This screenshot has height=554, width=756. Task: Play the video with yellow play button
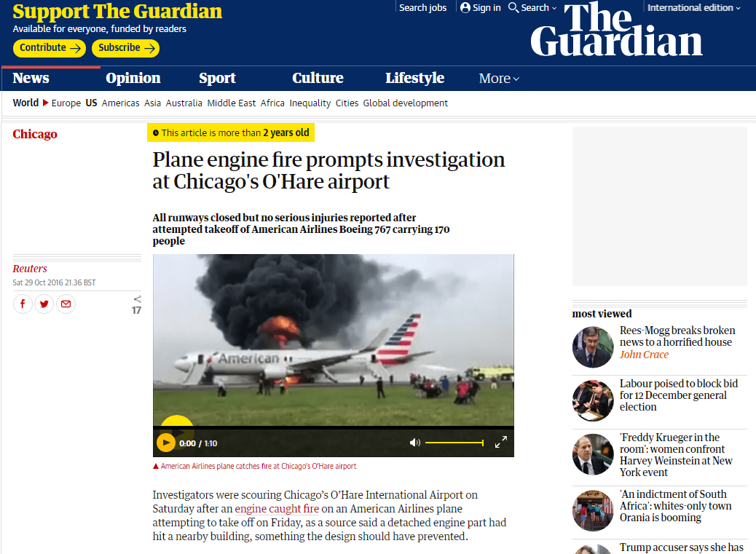click(166, 443)
